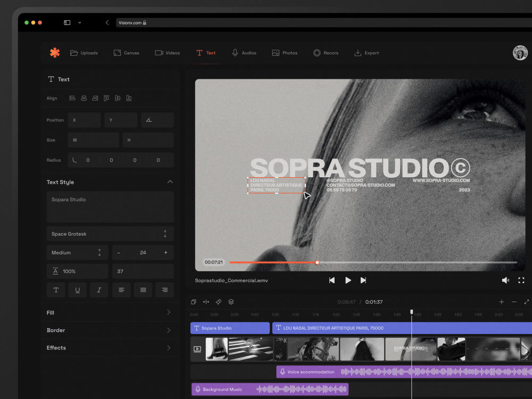Click the split clip timeline icon
Image resolution: width=532 pixels, height=399 pixels.
206,302
